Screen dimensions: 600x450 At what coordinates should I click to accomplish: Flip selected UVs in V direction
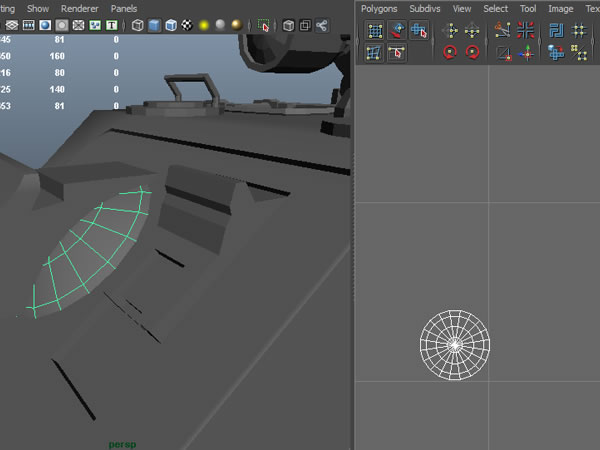click(472, 31)
